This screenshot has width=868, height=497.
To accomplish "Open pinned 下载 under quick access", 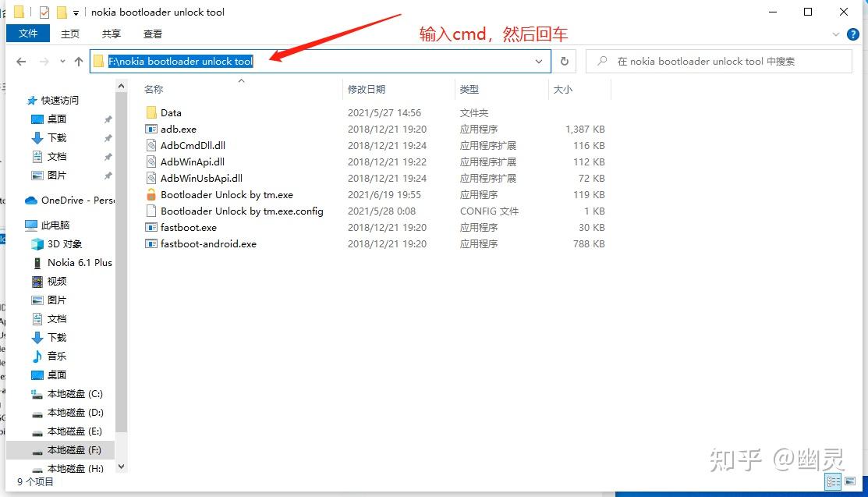I will tap(56, 138).
